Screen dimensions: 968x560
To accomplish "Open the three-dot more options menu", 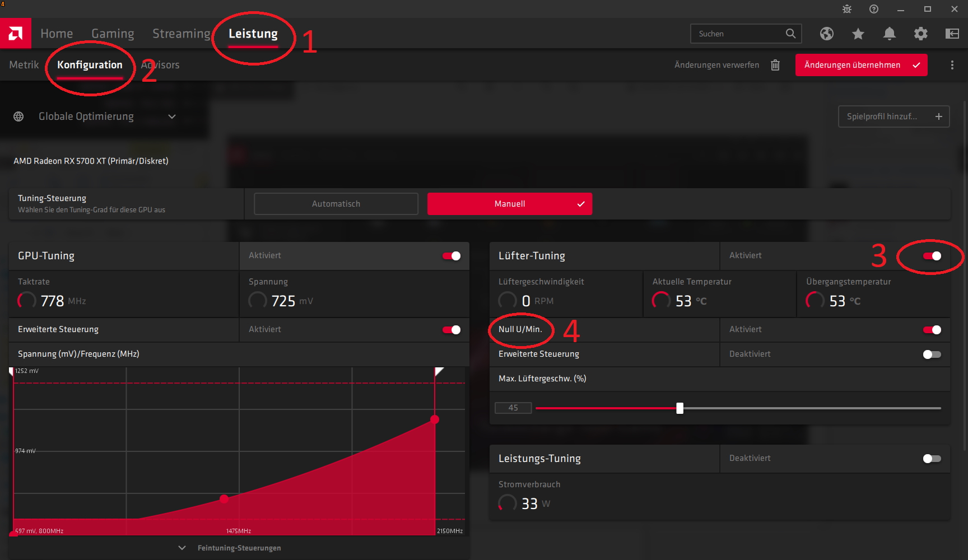I will coord(952,65).
